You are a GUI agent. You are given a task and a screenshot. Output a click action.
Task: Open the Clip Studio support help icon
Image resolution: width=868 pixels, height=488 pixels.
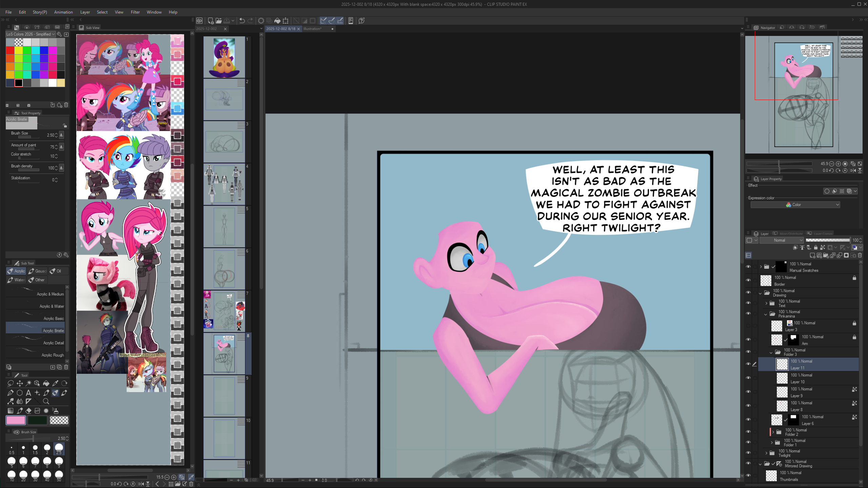(x=362, y=21)
